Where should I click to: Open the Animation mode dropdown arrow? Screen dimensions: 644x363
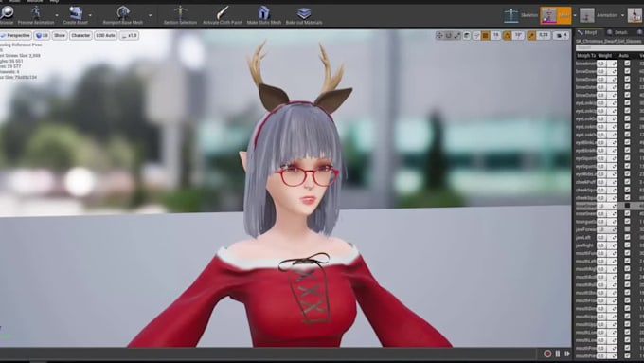click(622, 15)
